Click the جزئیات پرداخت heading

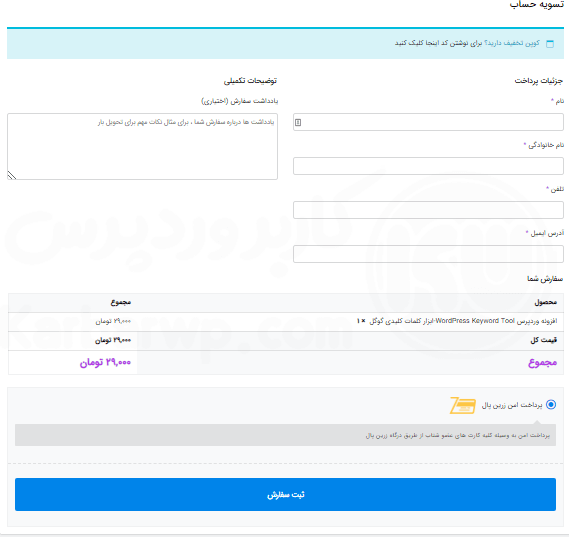(539, 81)
